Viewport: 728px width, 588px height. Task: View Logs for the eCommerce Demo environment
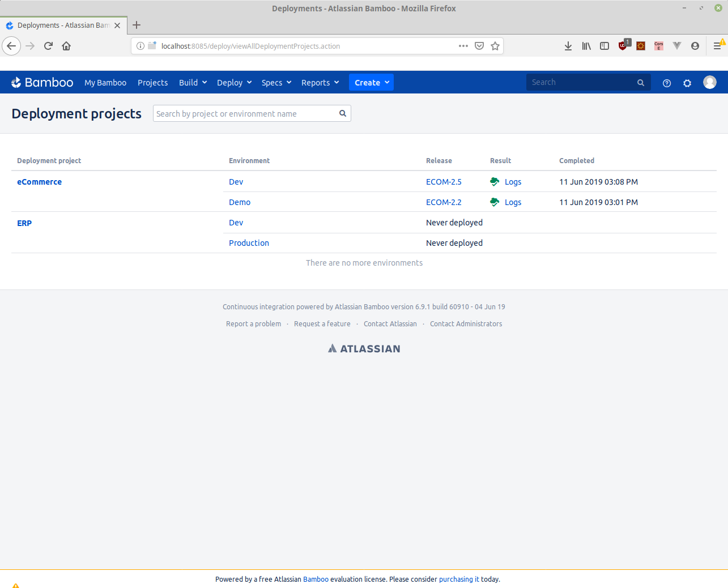pos(513,202)
